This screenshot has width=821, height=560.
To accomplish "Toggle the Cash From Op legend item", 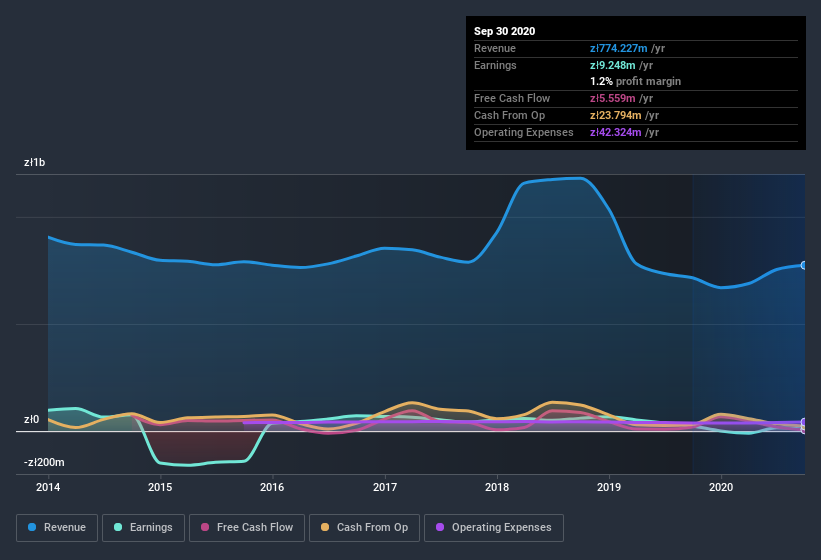I will pyautogui.click(x=365, y=527).
